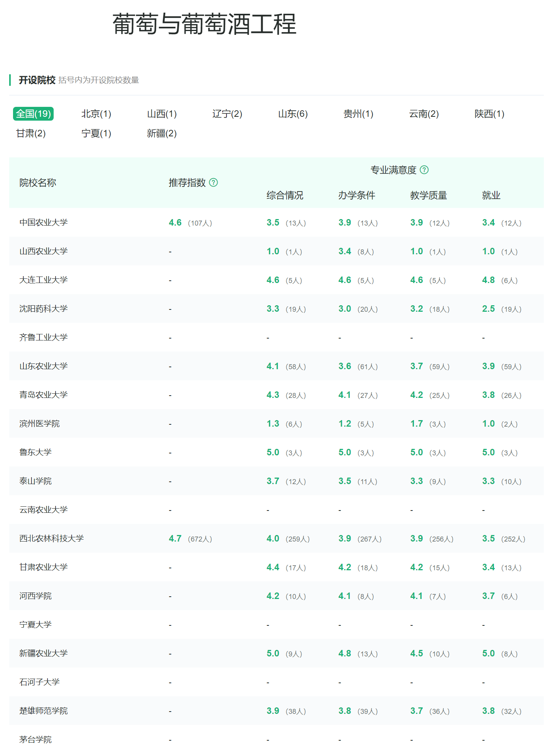Open the 山西农业大学 school link
This screenshot has height=756, width=558.
(43, 251)
